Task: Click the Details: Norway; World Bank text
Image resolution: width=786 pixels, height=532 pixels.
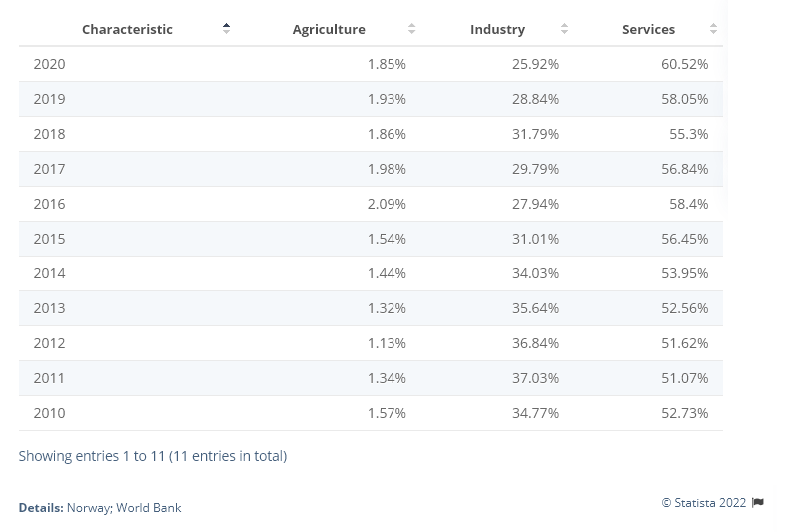Action: coord(100,507)
